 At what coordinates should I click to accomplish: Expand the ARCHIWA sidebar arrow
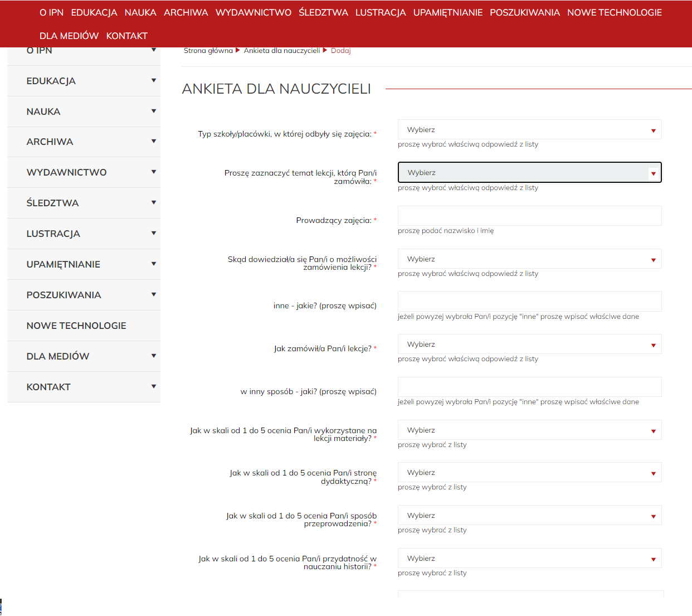(x=153, y=141)
